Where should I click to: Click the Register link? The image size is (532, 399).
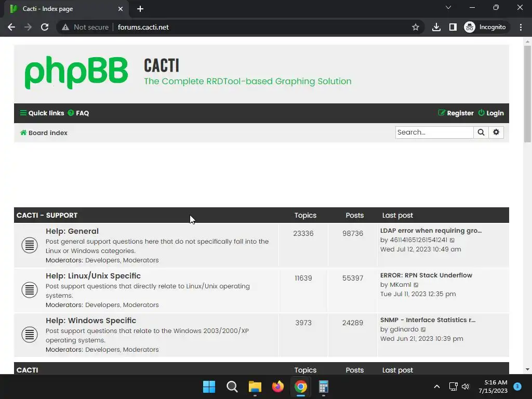tap(456, 113)
